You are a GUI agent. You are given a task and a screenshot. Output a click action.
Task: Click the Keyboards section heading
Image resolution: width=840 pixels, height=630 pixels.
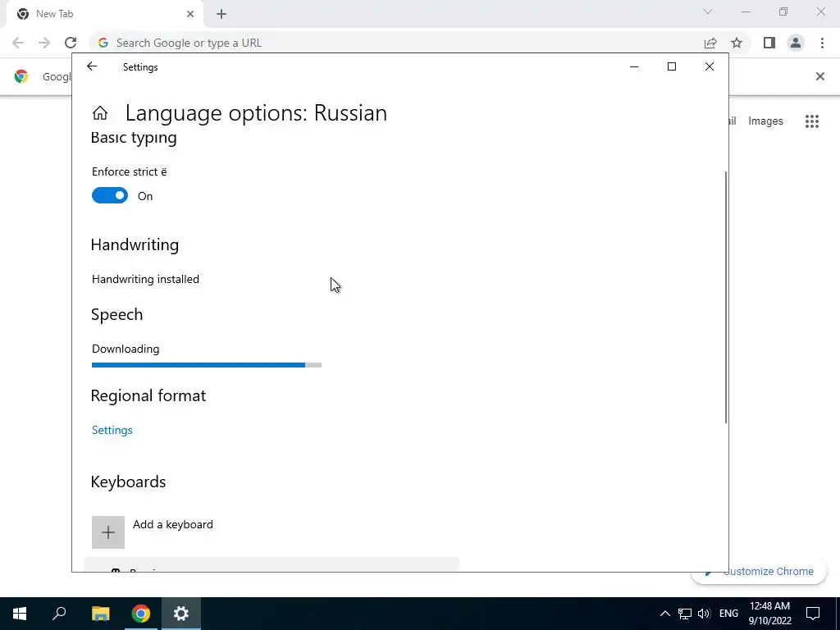(x=128, y=482)
